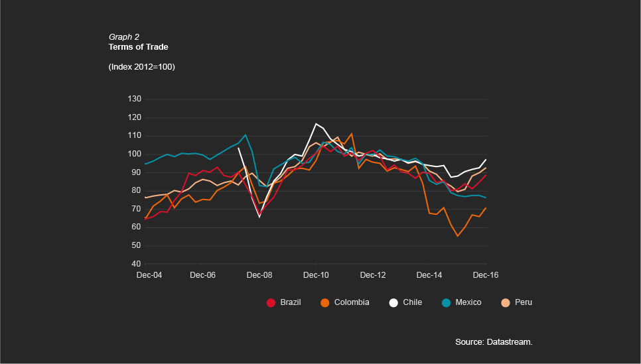
Task: Click the Dec-08 x-axis label
Action: click(x=260, y=274)
